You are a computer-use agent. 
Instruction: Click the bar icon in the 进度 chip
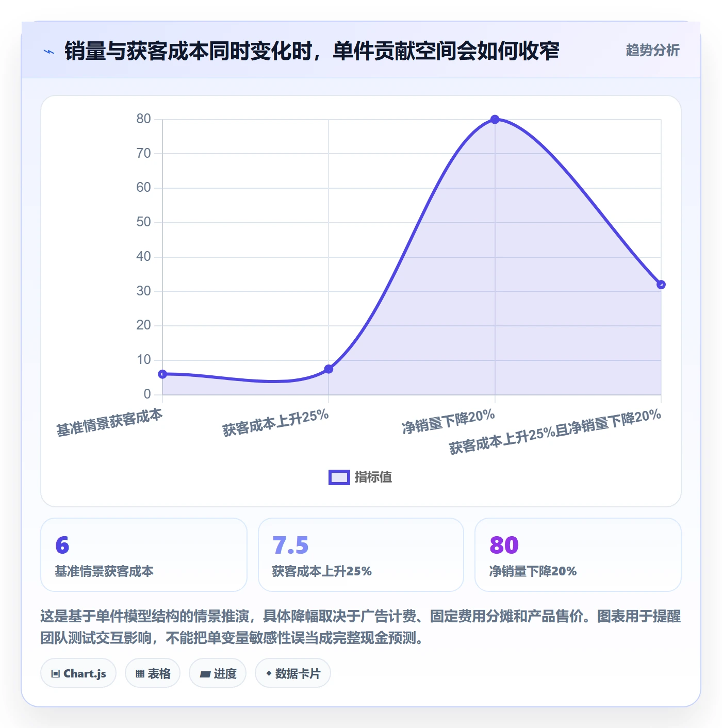click(x=205, y=674)
